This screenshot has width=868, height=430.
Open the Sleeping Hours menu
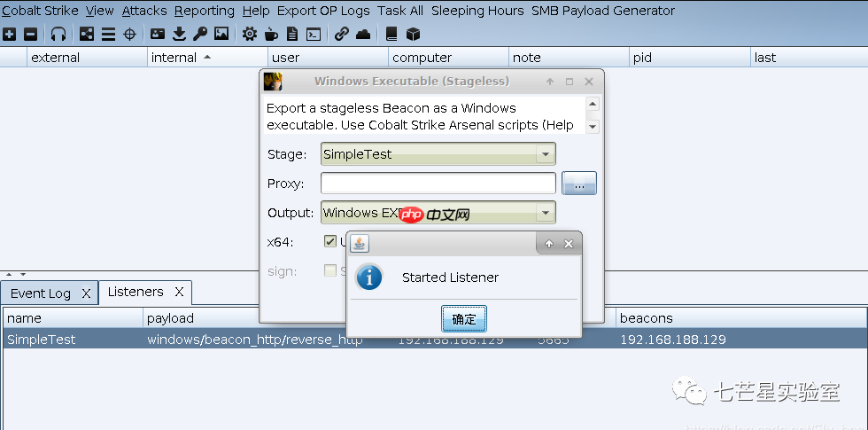[477, 11]
